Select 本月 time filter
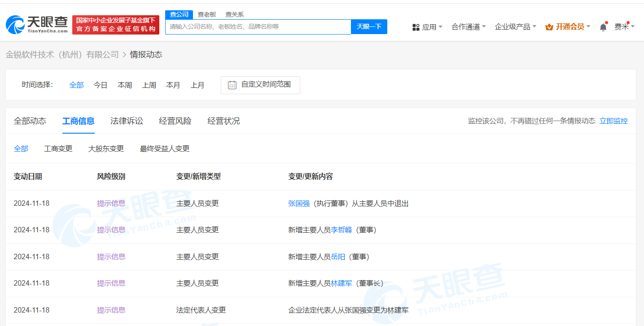 coord(173,85)
